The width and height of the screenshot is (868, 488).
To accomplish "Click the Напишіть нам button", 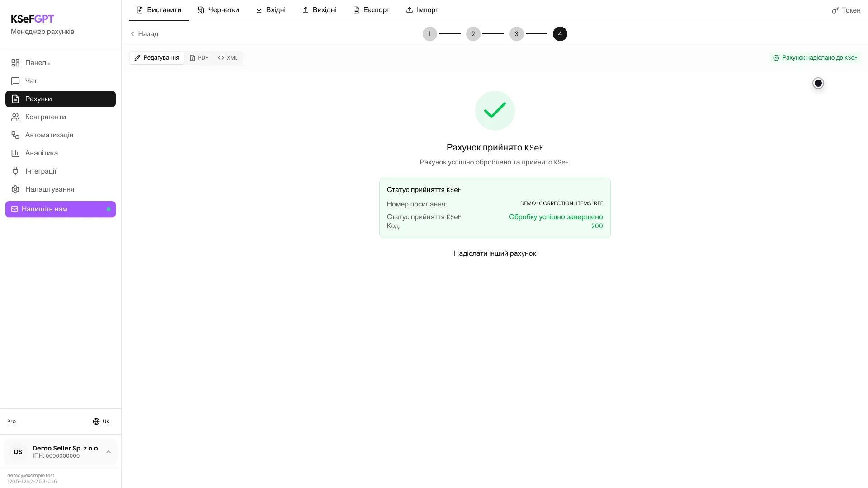I will [x=61, y=209].
